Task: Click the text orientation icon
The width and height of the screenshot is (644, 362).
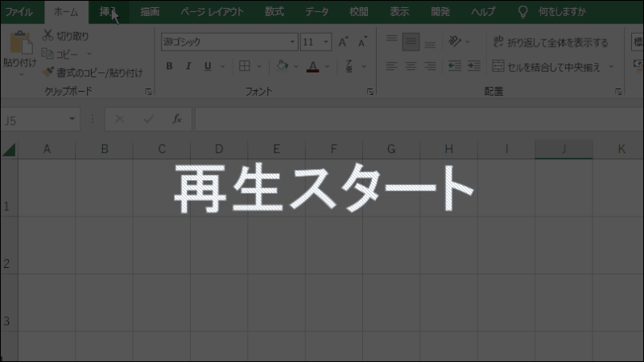Action: [454, 42]
